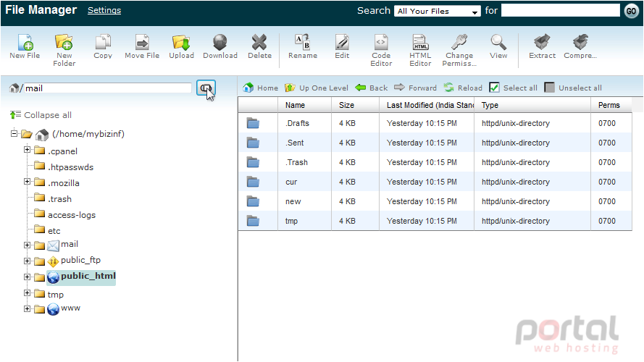The height and width of the screenshot is (362, 644).
Task: Expand the www tree folder
Action: [27, 308]
